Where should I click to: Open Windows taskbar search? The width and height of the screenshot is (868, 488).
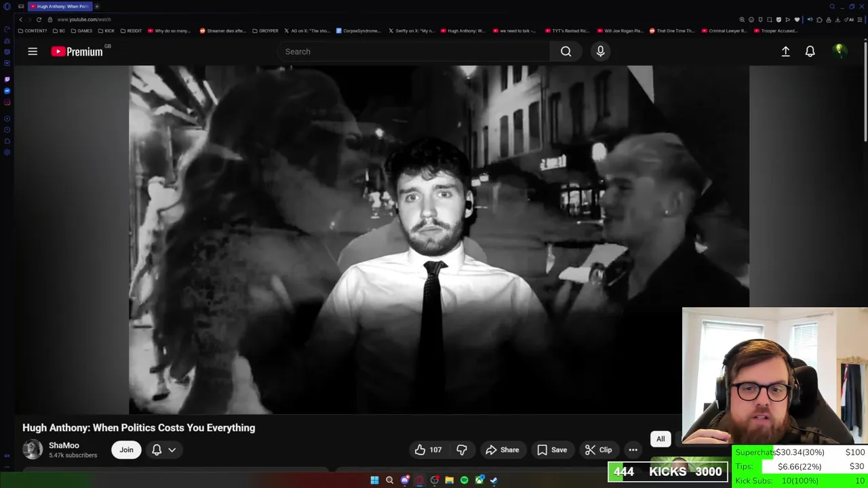(389, 480)
